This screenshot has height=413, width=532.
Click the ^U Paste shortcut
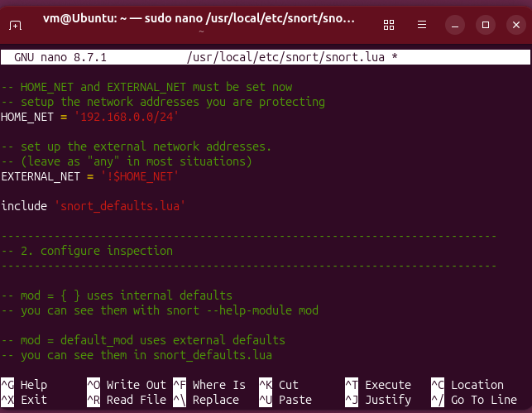[285, 400]
